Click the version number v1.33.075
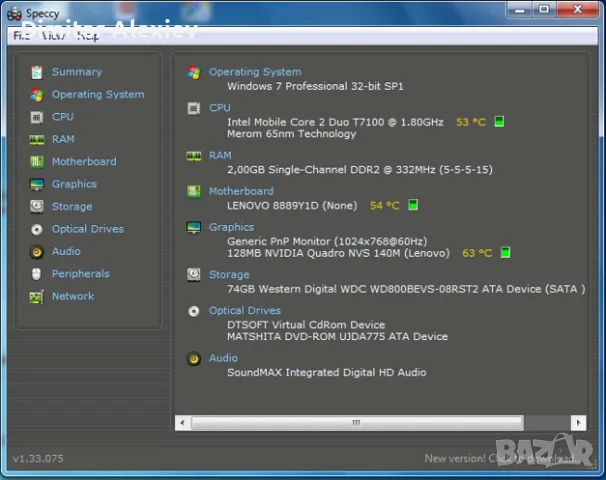 tap(38, 459)
